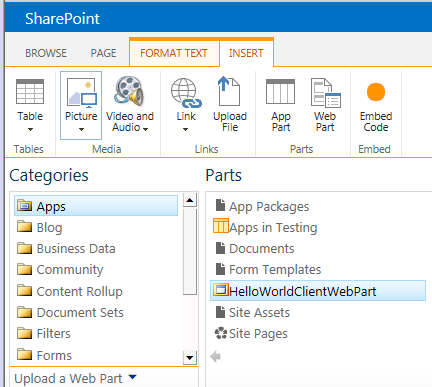The height and width of the screenshot is (387, 432).
Task: Select the Blog category
Action: [x=49, y=228]
